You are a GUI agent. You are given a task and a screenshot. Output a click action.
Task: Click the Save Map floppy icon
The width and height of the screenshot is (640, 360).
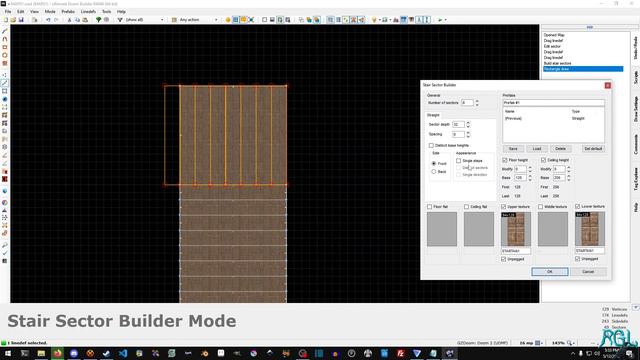coord(21,20)
